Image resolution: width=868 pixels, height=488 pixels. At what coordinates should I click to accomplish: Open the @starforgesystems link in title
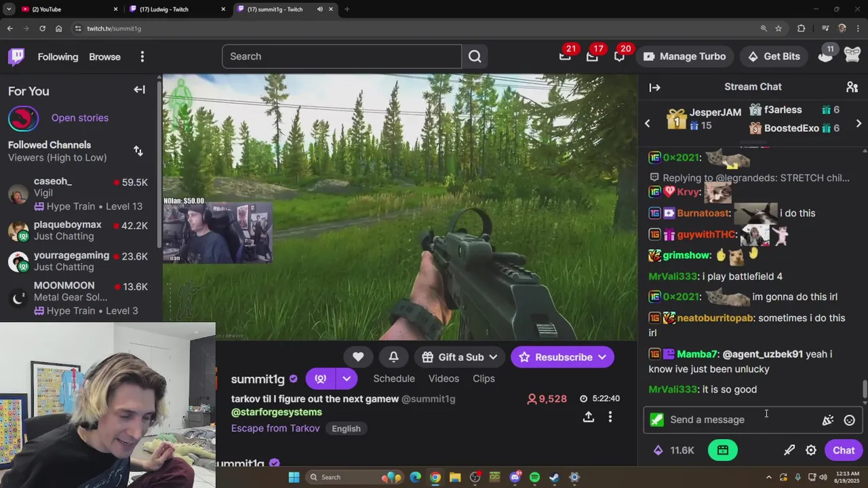(277, 412)
